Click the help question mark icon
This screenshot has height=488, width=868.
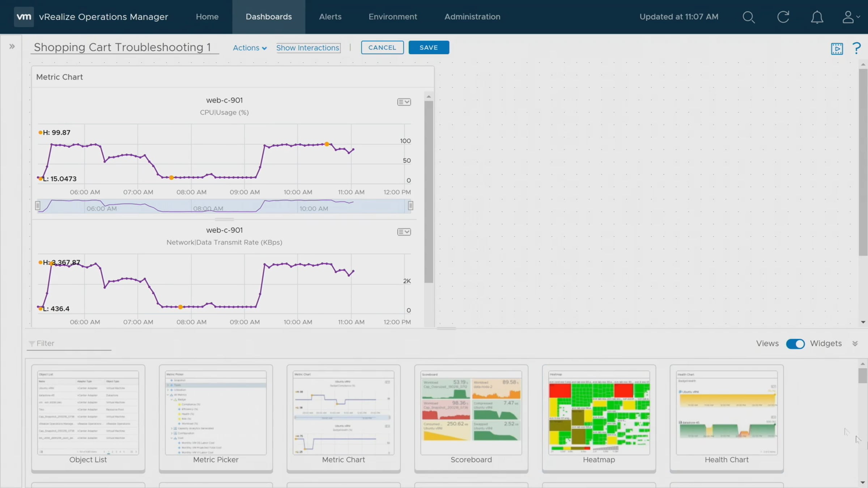[x=856, y=48]
